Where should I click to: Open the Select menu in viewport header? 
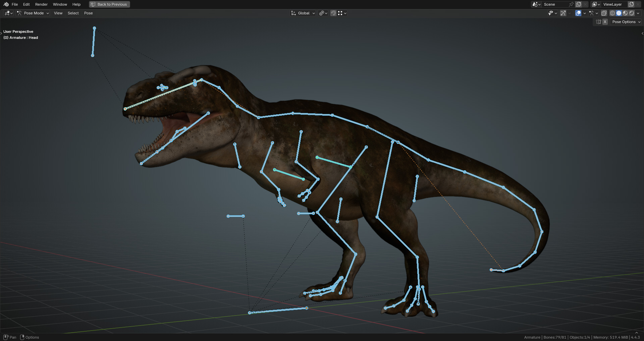(x=73, y=13)
